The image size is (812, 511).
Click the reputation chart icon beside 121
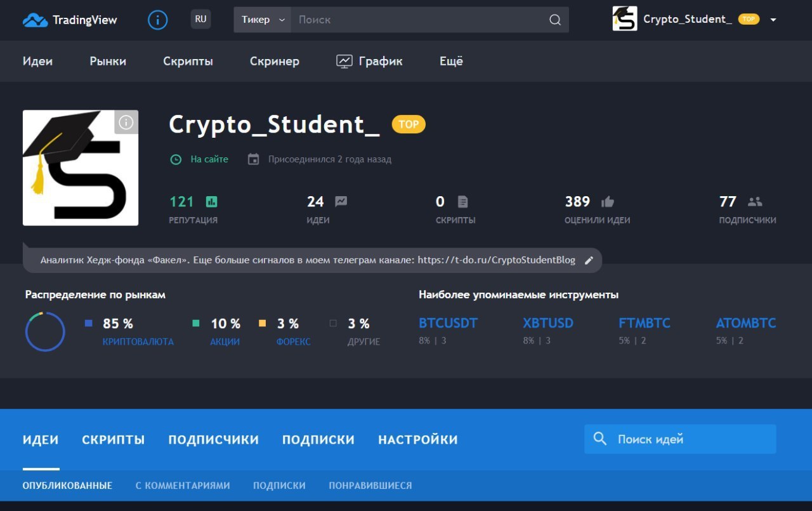(211, 202)
